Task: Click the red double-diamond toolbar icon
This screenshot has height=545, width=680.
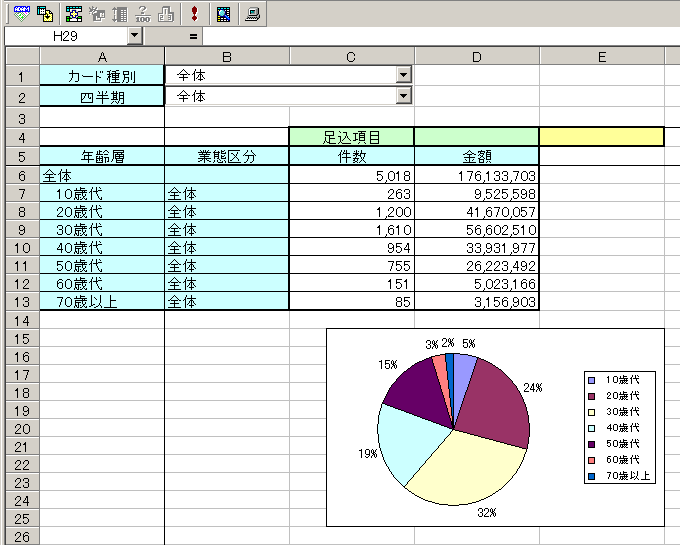Action: (194, 13)
